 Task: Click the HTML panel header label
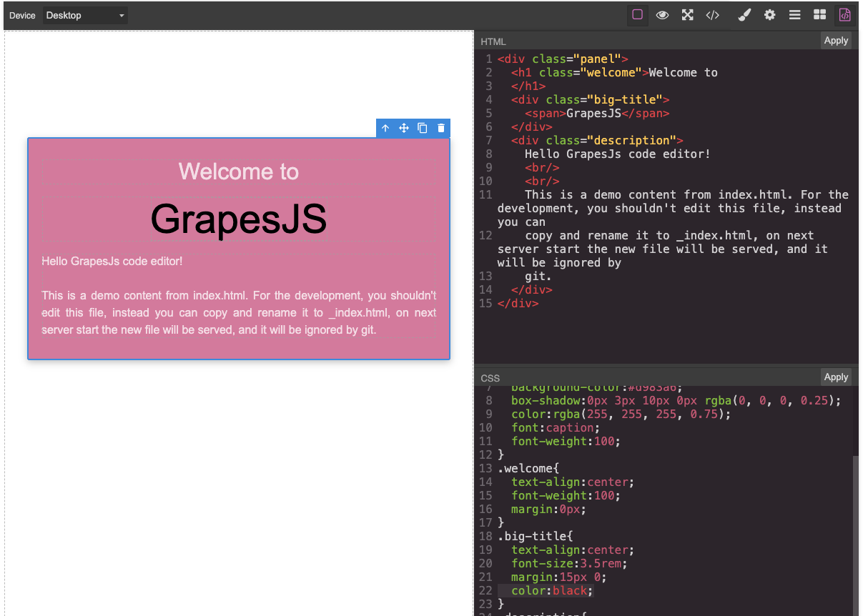click(493, 41)
